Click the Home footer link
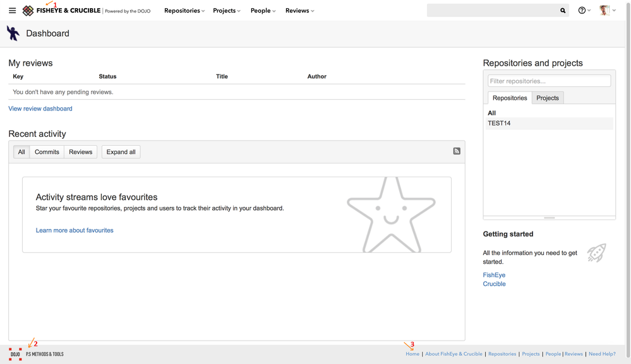 coord(412,354)
